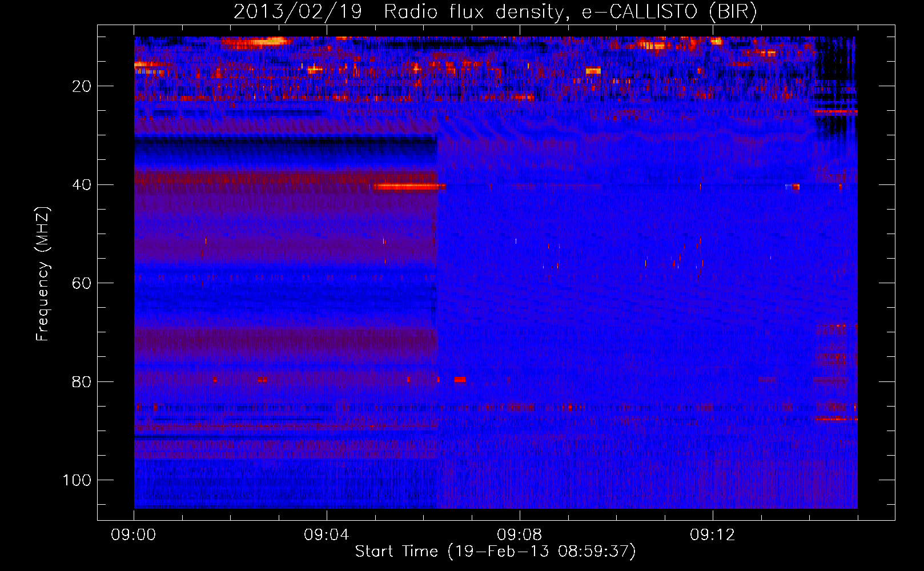Click the plot title '2013/02/19 Radio flux density, e-CALLISTO (BIR)'
Viewport: 924px width, 571px height.
click(x=495, y=12)
